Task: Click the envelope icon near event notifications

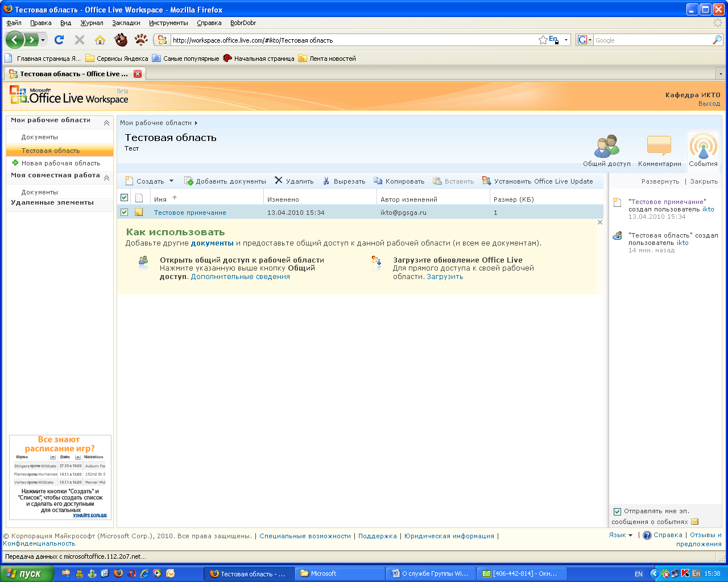Action: pos(694,522)
